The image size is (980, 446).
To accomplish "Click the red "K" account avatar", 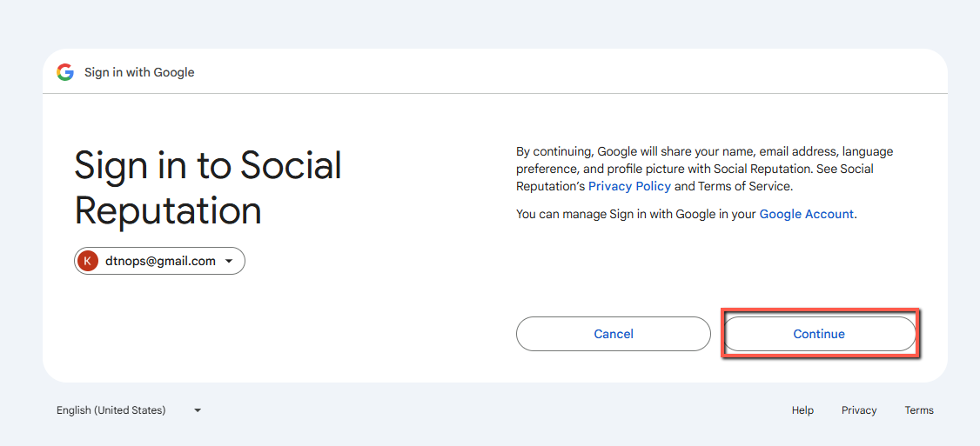I will tap(88, 261).
